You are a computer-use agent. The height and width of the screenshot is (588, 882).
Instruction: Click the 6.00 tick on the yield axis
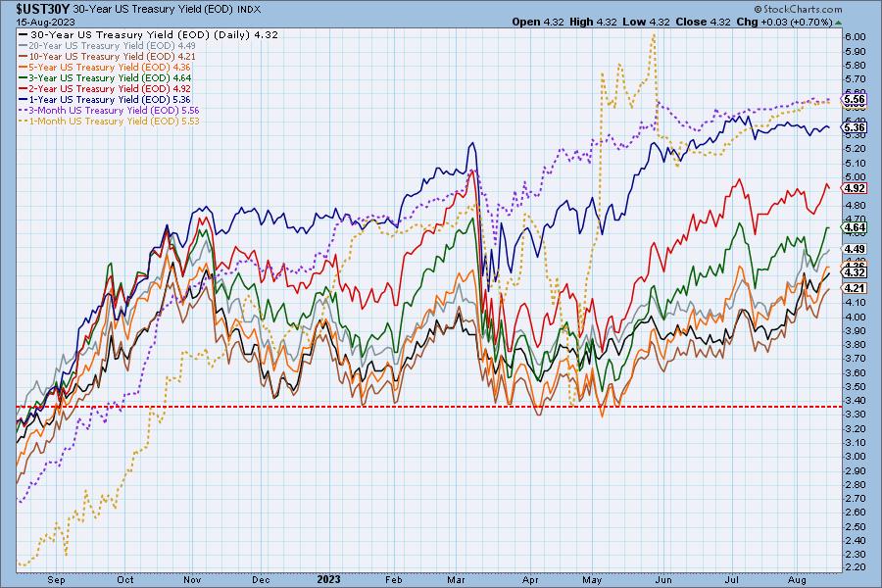856,36
